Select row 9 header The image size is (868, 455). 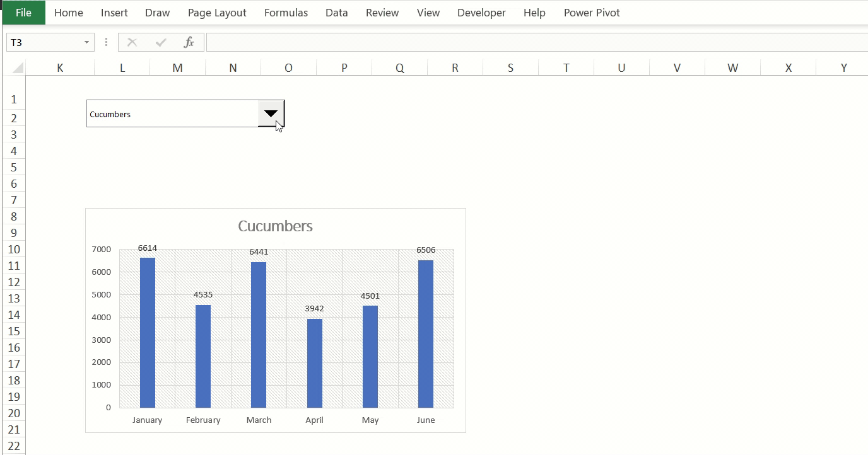(13, 233)
